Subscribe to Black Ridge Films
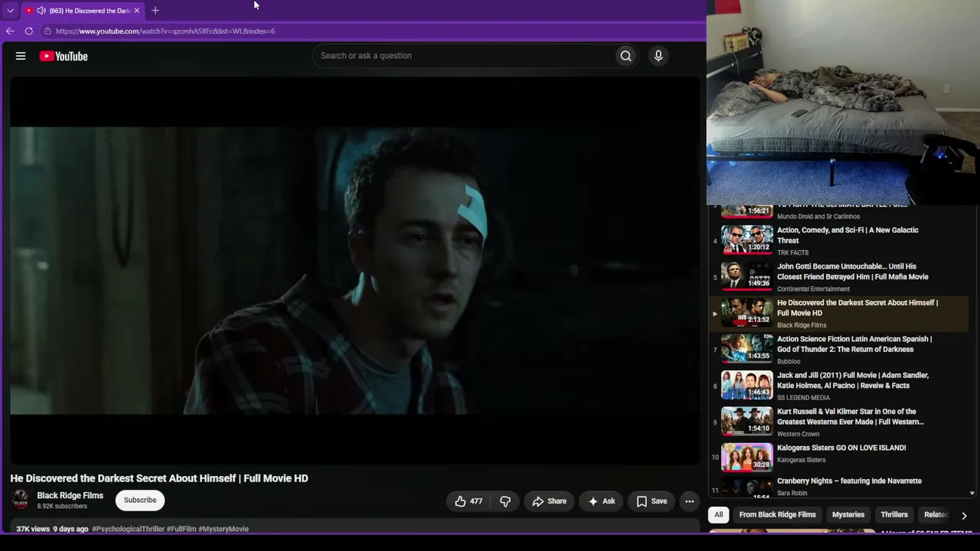Viewport: 980px width, 551px height. coord(140,500)
